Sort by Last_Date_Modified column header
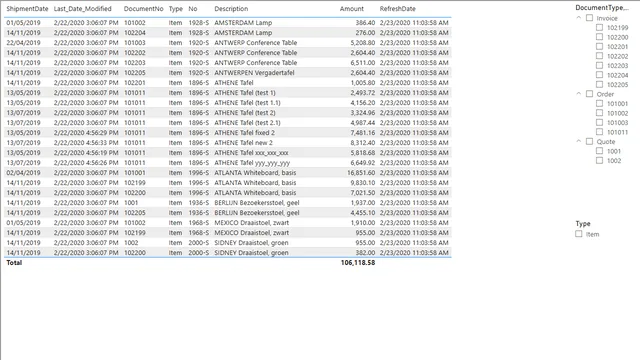Image resolution: width=640 pixels, height=360 pixels. point(82,9)
